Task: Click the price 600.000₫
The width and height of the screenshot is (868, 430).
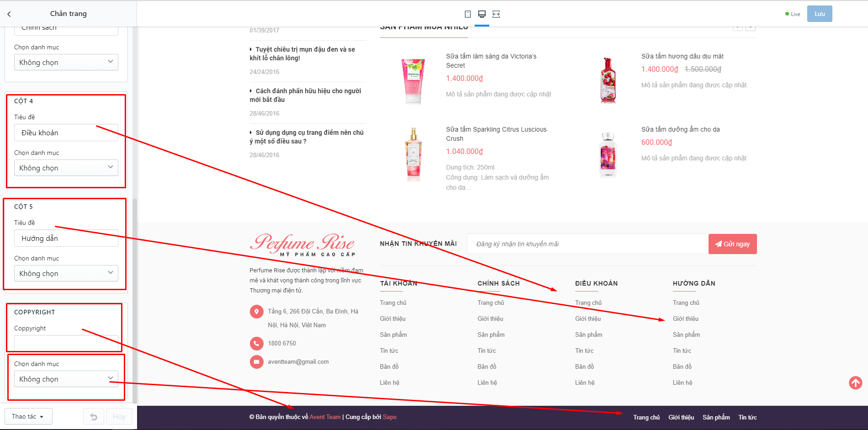Action: point(657,143)
